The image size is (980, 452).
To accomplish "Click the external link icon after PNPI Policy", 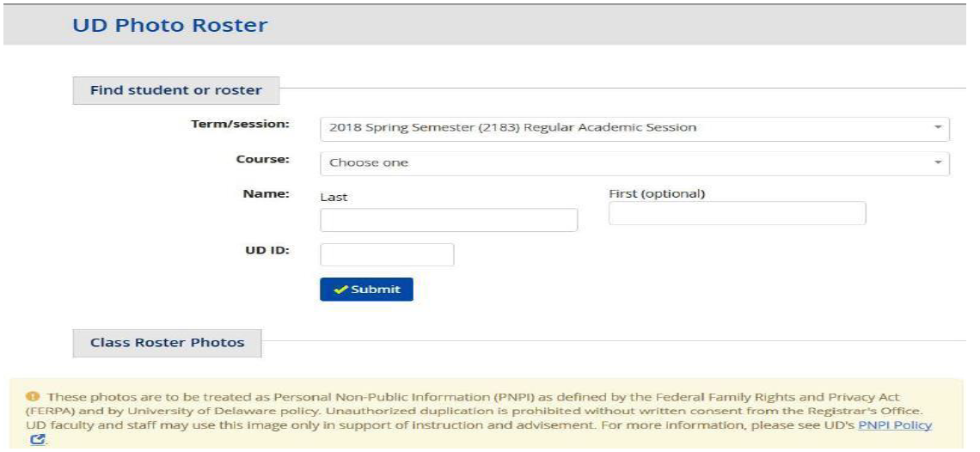I will (x=38, y=439).
